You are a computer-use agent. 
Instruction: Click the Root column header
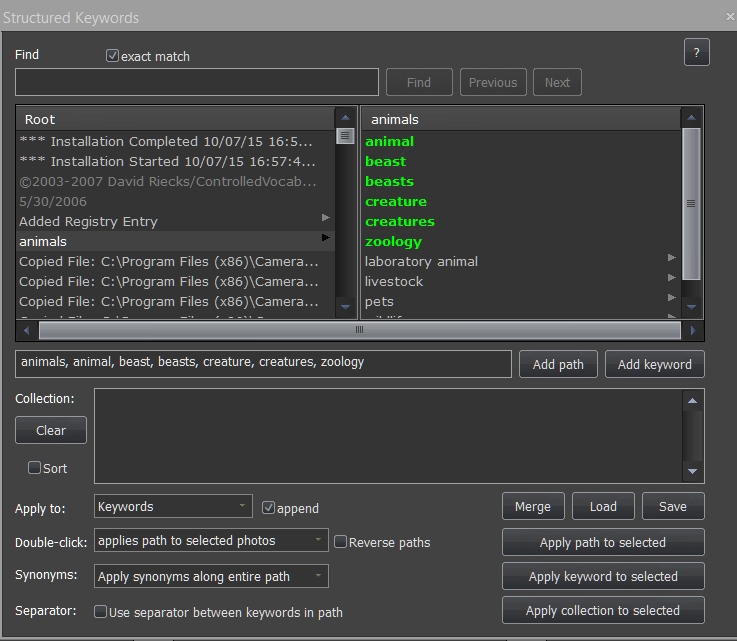pos(175,119)
